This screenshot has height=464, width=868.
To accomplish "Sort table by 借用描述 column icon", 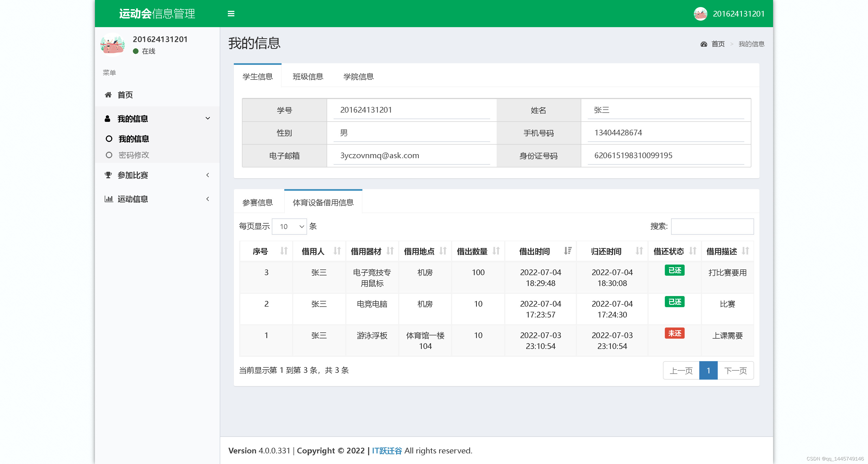I will [745, 251].
